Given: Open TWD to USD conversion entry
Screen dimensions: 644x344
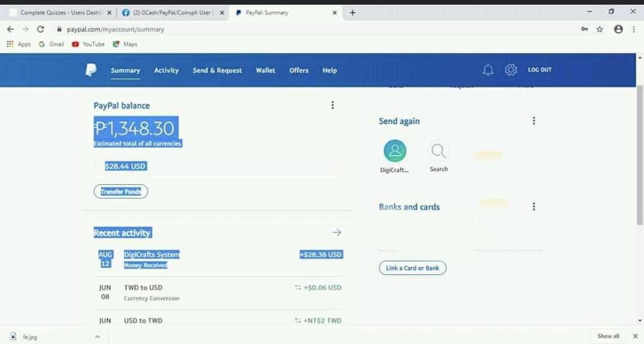Looking at the screenshot, I should [x=218, y=293].
